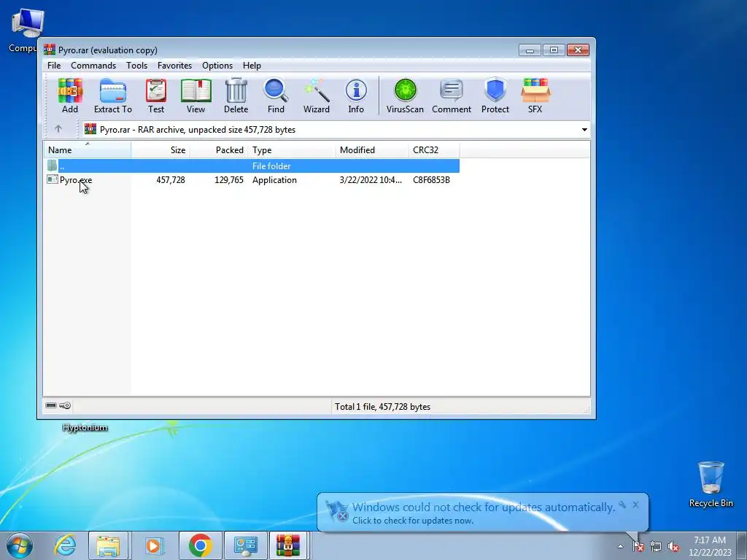Open the Options menu
Viewport: 747px width, 560px height.
point(217,65)
